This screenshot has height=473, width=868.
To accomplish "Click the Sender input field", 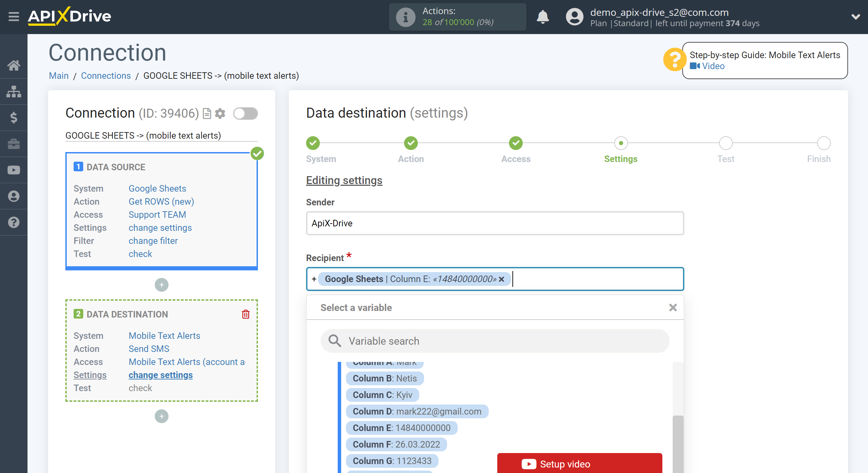I will coord(495,223).
